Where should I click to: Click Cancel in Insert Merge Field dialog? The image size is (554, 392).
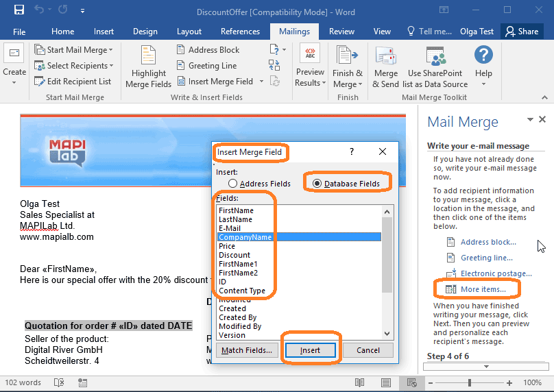pyautogui.click(x=368, y=350)
